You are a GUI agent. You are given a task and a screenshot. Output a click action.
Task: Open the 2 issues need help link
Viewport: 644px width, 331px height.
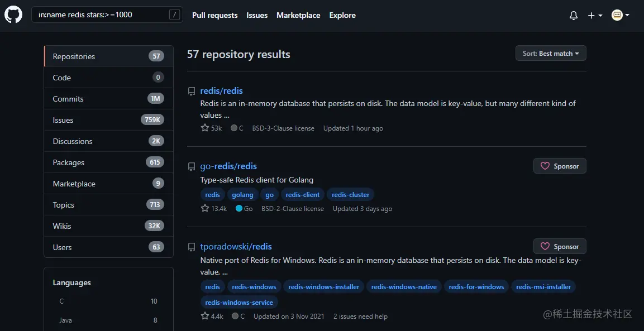click(360, 316)
